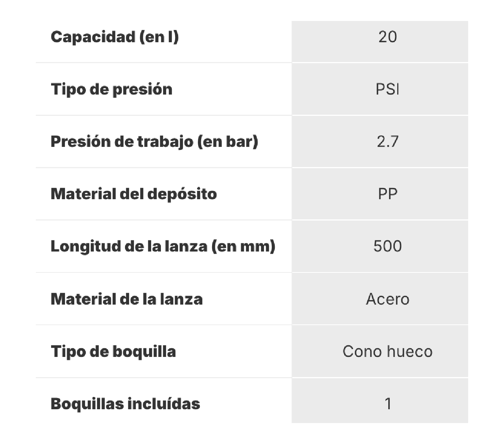
Task: Click the gray cell beside Tipo de boquilla
Action: [x=380, y=351]
